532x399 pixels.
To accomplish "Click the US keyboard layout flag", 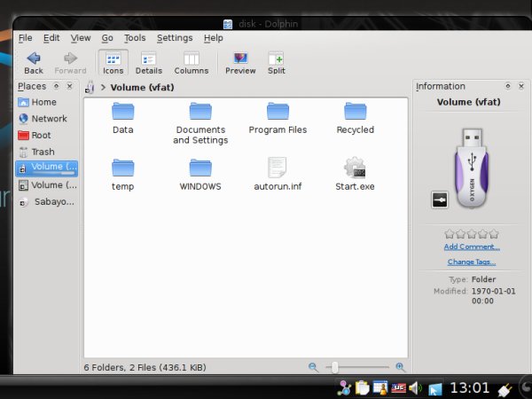I will [x=398, y=387].
